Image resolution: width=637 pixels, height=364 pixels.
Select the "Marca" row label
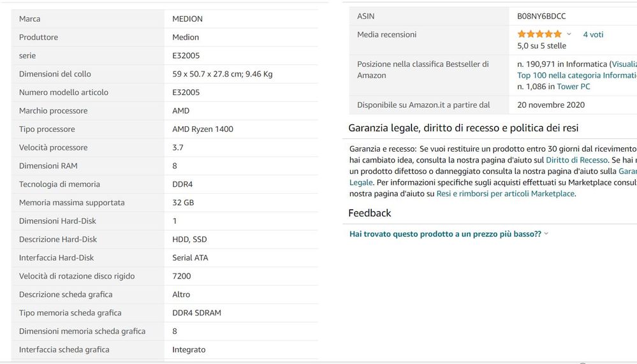pyautogui.click(x=30, y=19)
